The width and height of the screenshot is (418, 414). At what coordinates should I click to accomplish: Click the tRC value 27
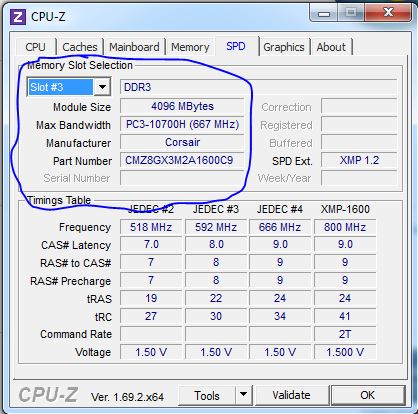(x=151, y=316)
